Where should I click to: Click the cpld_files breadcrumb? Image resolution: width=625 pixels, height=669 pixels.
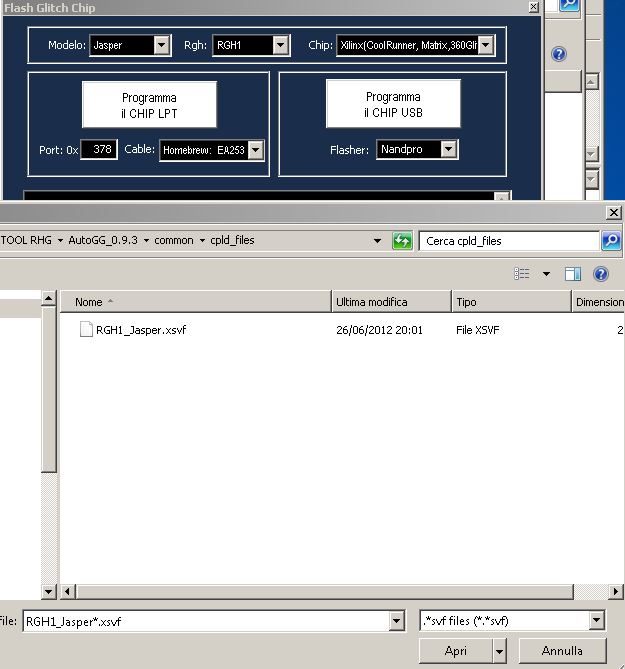click(x=233, y=240)
